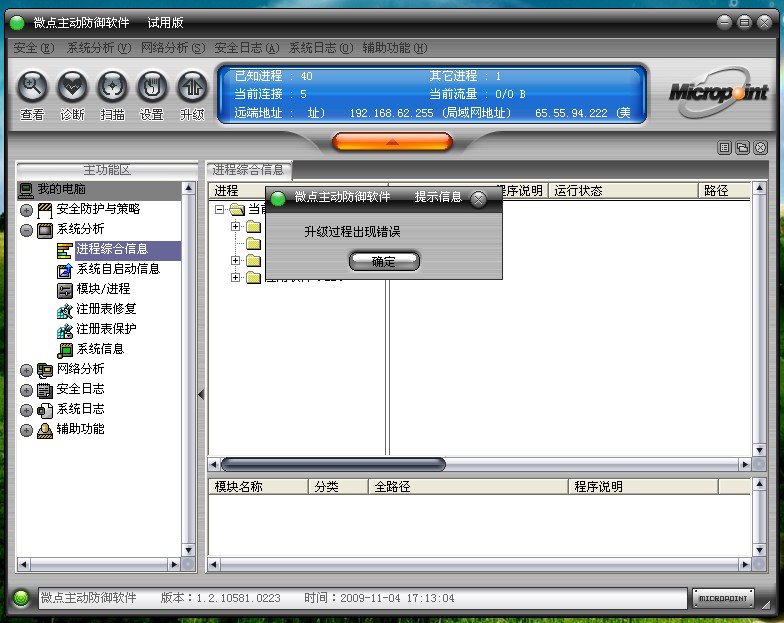Click the 辅助功能 icon
Screen dimensions: 784x623
point(45,430)
